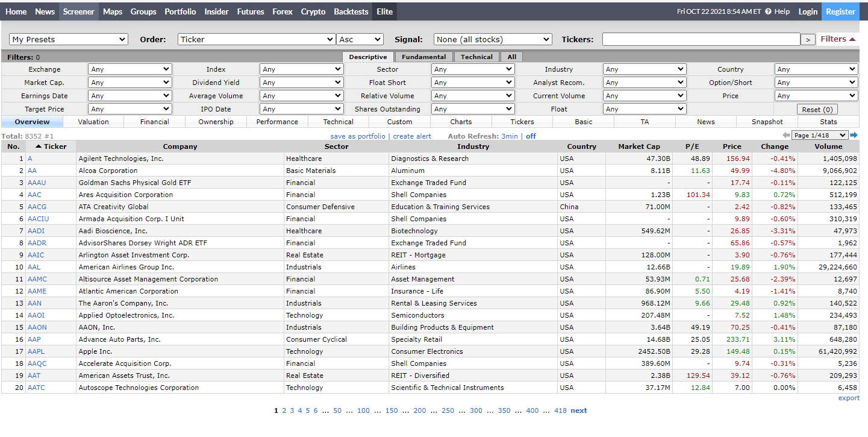The width and height of the screenshot is (868, 437).
Task: Switch to Fundamental filters tab
Action: (424, 57)
